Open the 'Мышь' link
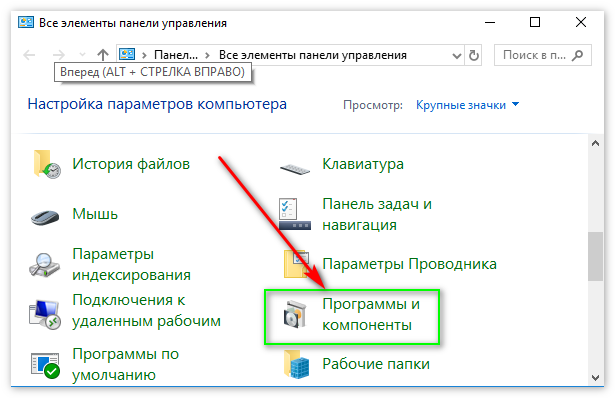615x398 pixels. (x=95, y=214)
